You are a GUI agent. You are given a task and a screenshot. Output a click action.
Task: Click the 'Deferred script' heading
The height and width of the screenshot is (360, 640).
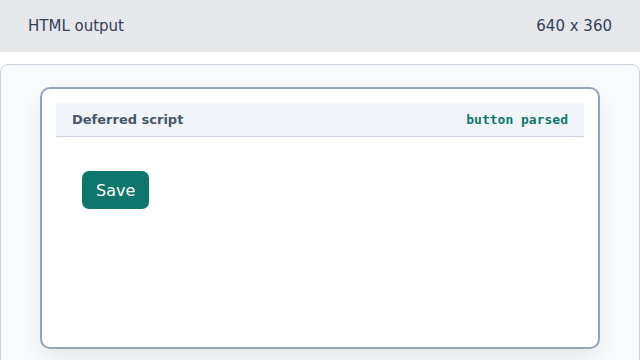click(x=128, y=120)
